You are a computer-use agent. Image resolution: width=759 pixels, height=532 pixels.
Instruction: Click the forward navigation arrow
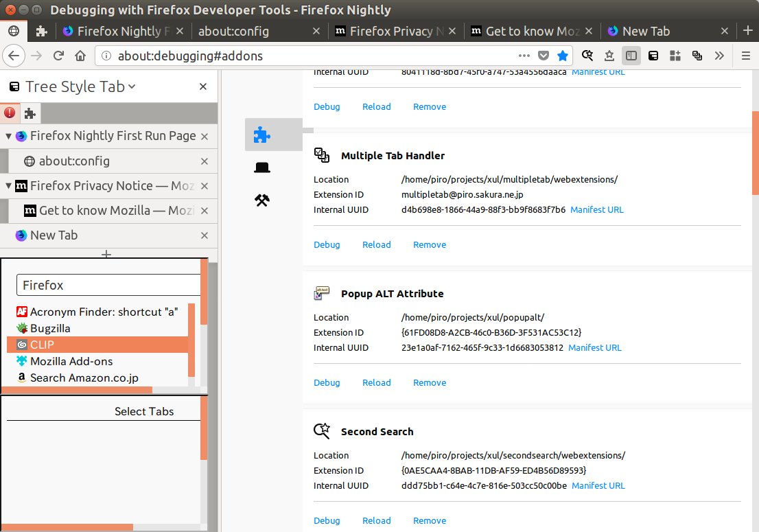tap(36, 56)
